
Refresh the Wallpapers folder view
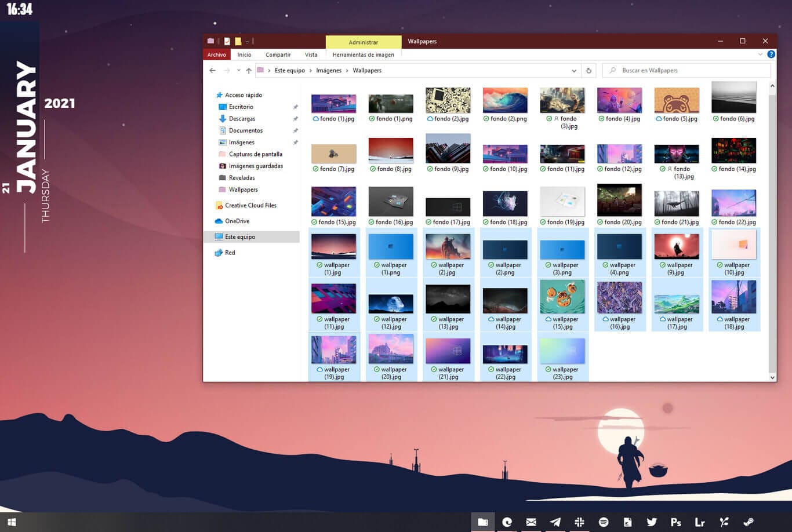[588, 70]
